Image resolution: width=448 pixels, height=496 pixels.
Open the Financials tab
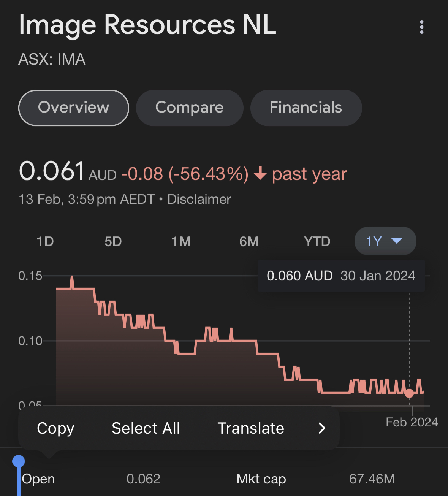(306, 108)
